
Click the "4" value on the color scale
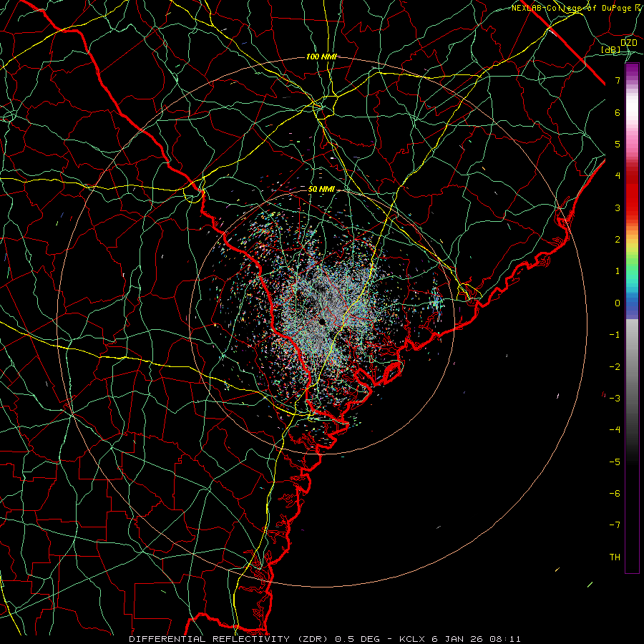[618, 176]
